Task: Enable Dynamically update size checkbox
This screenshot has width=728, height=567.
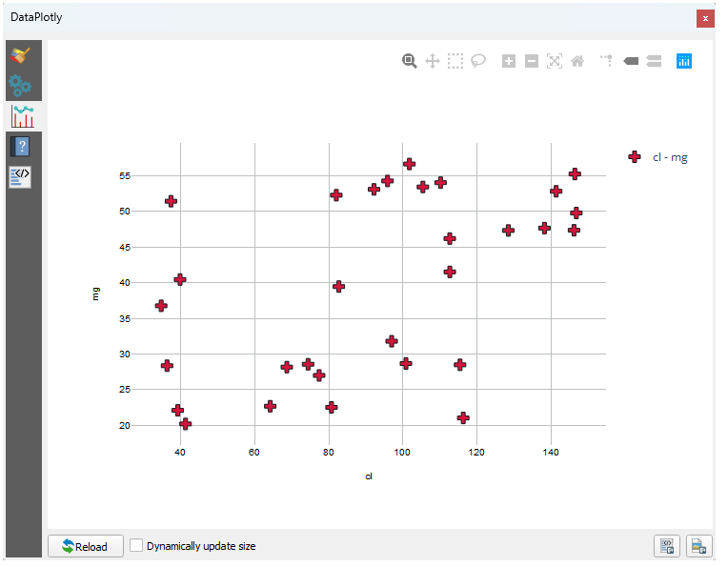Action: click(x=137, y=546)
